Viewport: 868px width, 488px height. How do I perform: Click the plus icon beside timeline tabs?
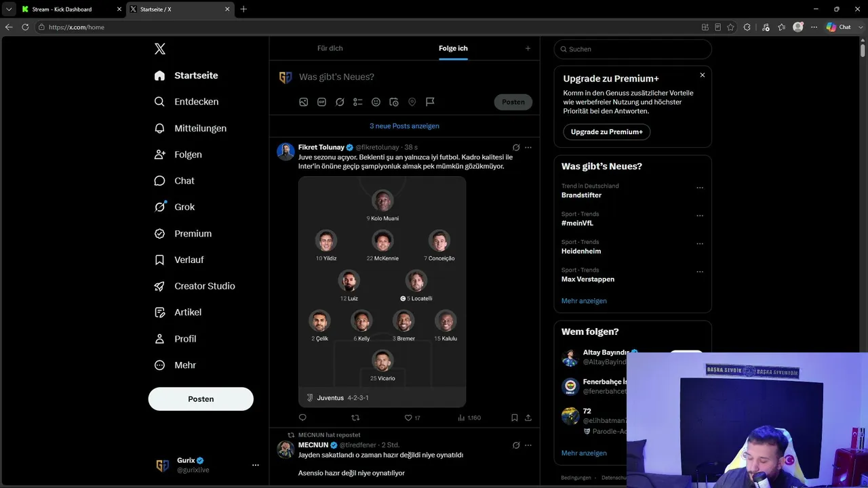tap(528, 48)
